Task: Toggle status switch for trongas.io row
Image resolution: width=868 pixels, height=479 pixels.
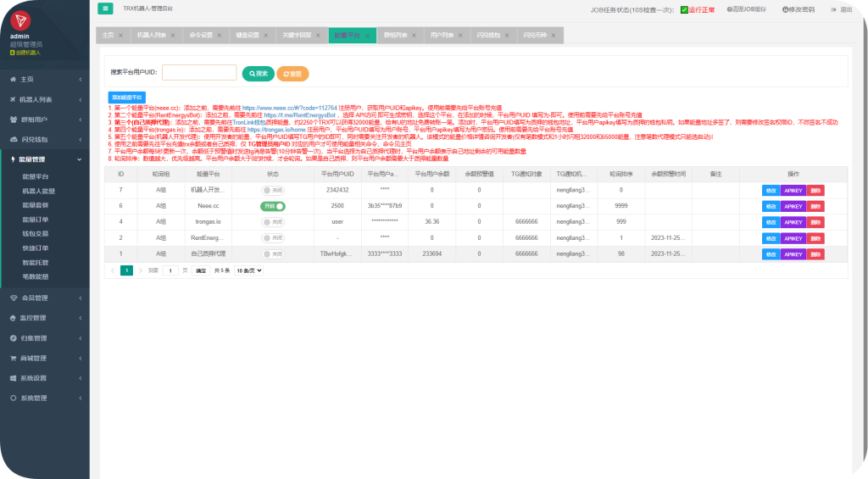Action: [273, 222]
